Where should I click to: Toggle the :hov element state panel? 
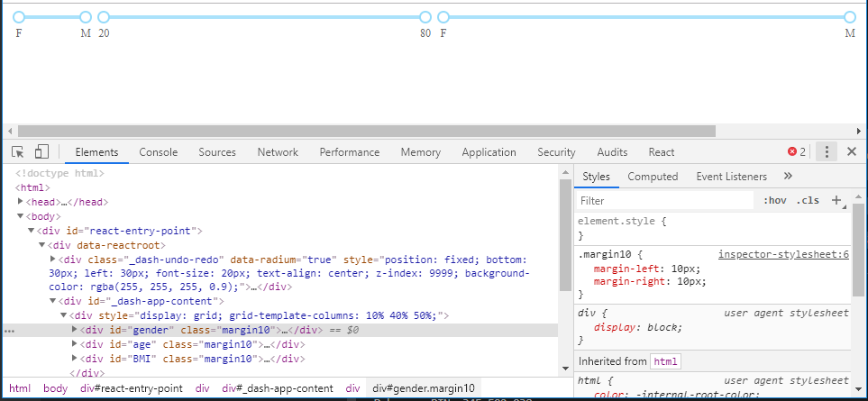click(775, 200)
